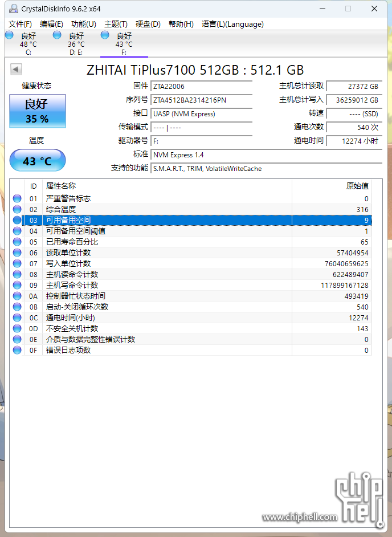Viewport: 392px width, 537px height.
Task: Select the 主机读命令计数 attribute row
Action: click(191, 274)
